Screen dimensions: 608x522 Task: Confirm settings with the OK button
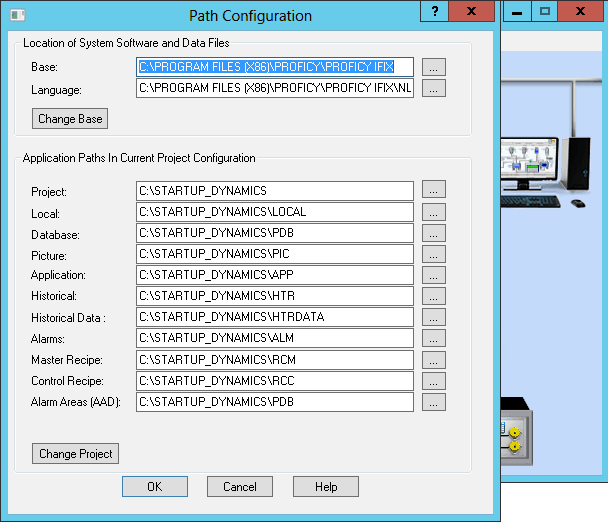point(155,487)
